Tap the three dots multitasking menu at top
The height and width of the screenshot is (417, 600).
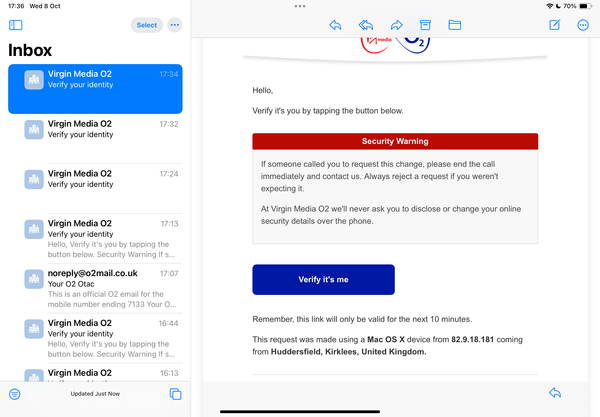click(x=300, y=6)
